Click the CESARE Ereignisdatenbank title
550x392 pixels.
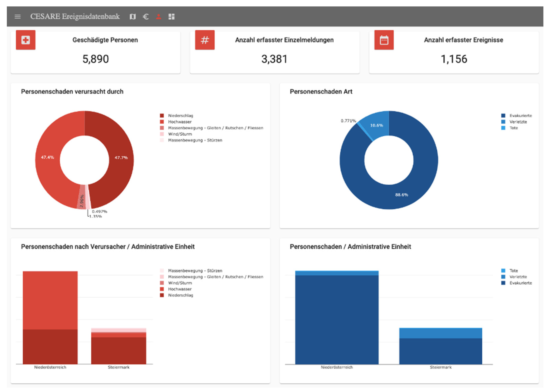point(75,17)
